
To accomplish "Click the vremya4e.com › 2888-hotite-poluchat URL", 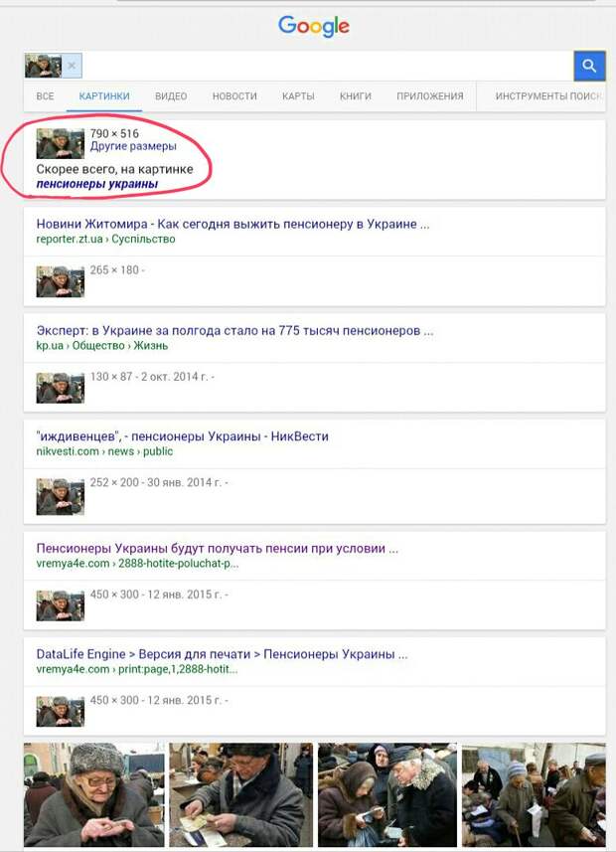I will click(137, 564).
